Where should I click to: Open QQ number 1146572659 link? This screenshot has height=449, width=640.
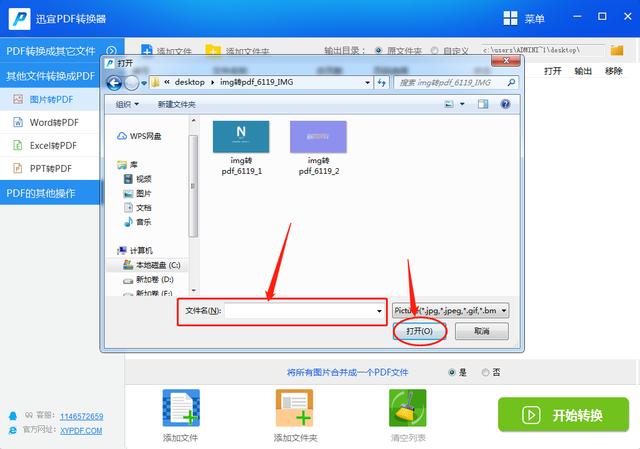82,416
